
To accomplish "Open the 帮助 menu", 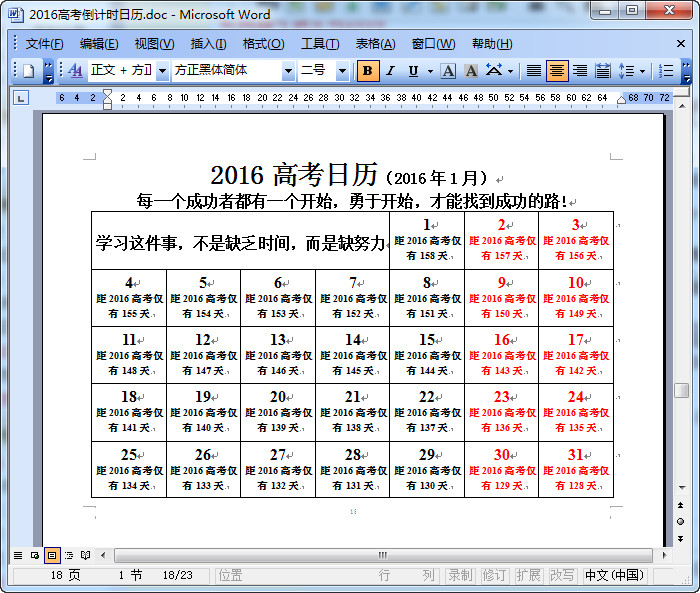I will point(492,44).
